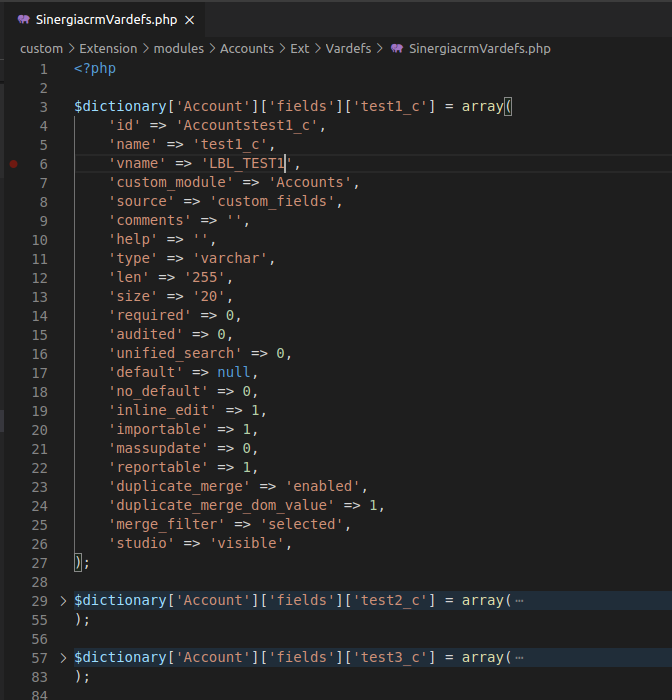Open the Extension breadcrumb segment

click(x=109, y=49)
